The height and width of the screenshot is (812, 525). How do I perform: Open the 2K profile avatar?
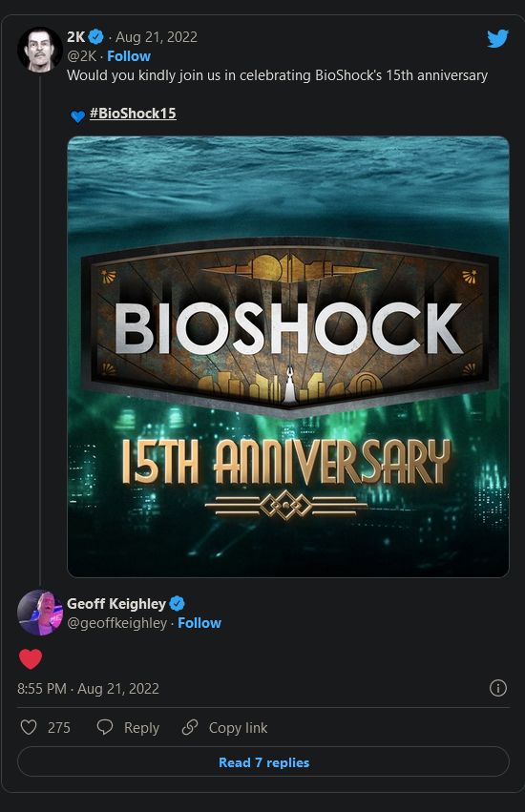pyautogui.click(x=40, y=50)
